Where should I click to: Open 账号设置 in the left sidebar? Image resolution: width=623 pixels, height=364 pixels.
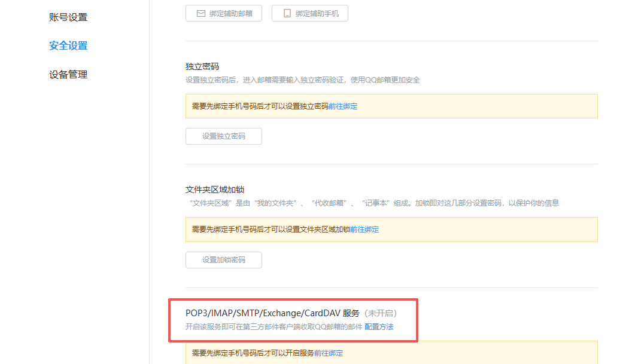click(68, 17)
